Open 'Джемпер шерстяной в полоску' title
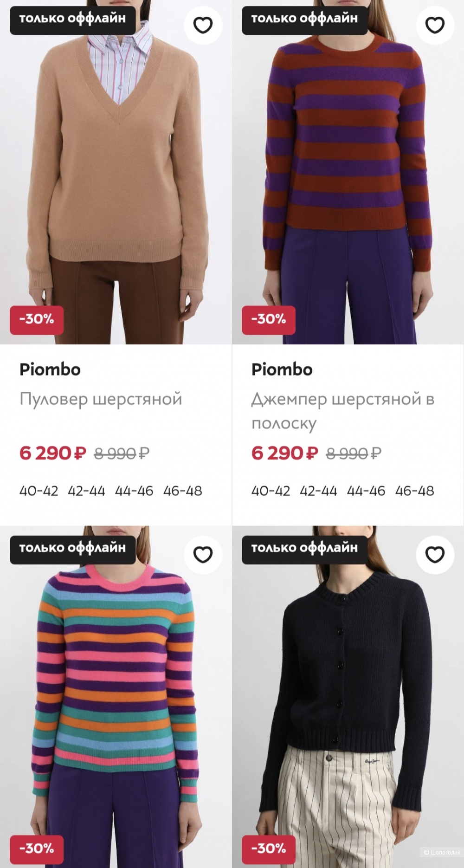This screenshot has width=464, height=868. (x=342, y=411)
